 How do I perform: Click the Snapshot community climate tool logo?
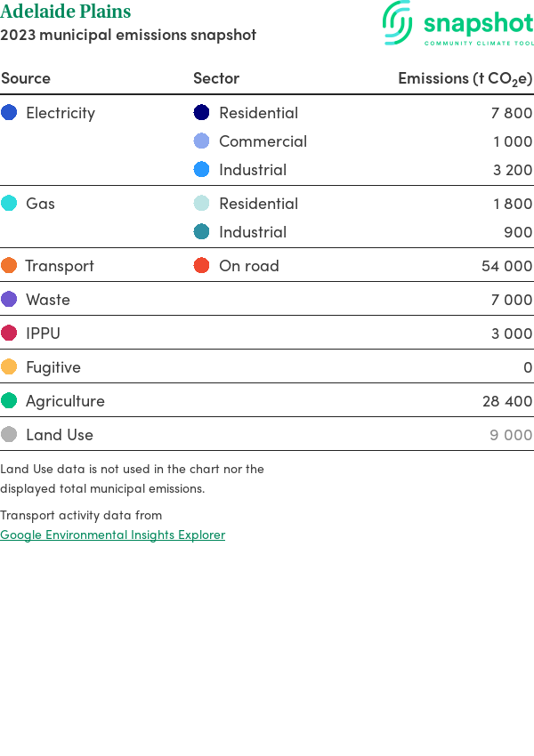pos(457,24)
